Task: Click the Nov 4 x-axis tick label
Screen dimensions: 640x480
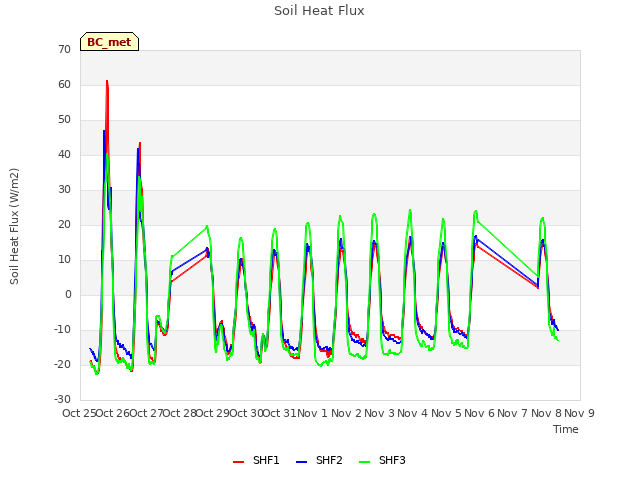Action: tap(412, 413)
